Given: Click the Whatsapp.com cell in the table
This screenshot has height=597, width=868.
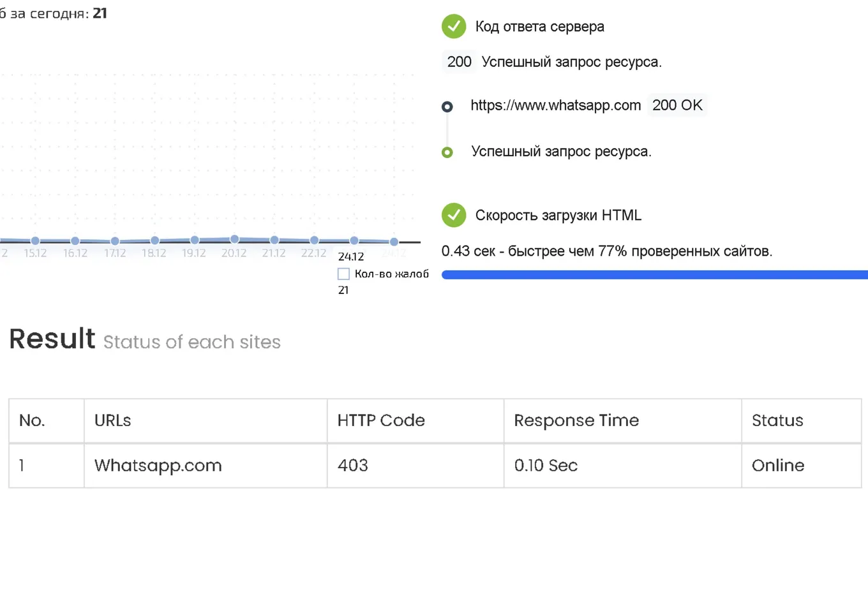Looking at the screenshot, I should (x=206, y=466).
